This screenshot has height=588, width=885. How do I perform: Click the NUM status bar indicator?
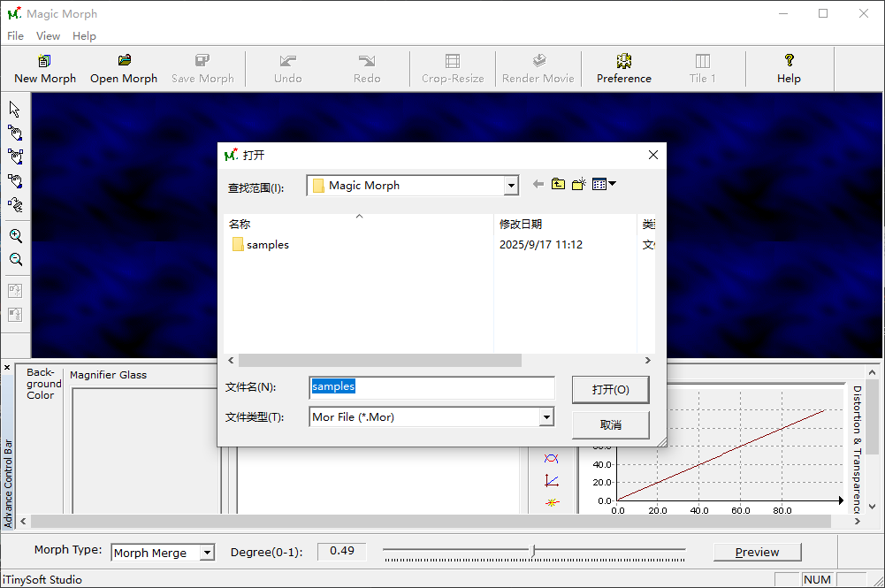pos(817,579)
